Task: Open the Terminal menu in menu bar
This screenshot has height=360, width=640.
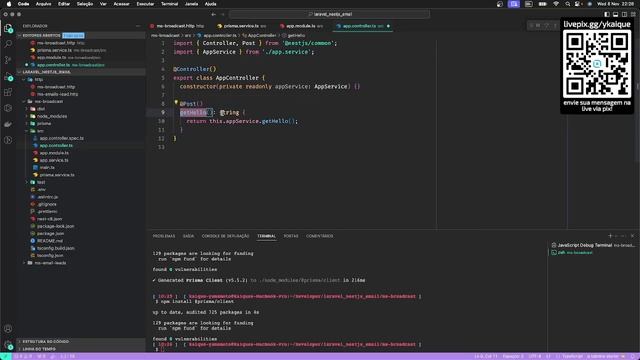Action: pyautogui.click(x=169, y=4)
